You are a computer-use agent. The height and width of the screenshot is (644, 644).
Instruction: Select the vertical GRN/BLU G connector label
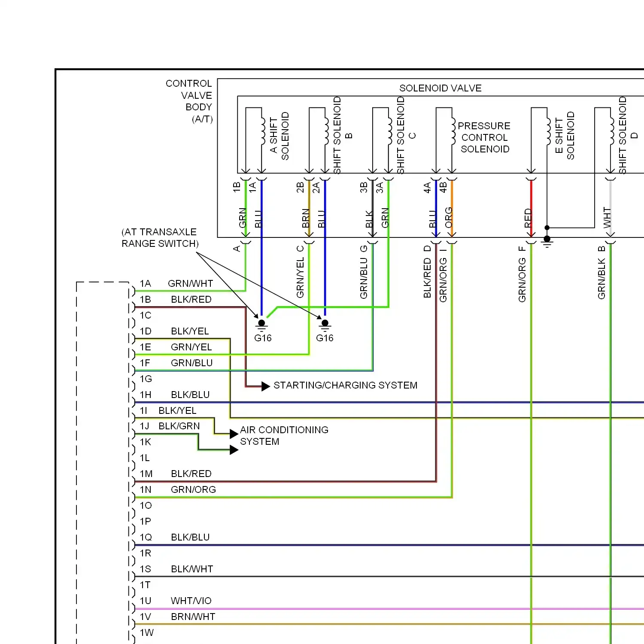point(364,272)
